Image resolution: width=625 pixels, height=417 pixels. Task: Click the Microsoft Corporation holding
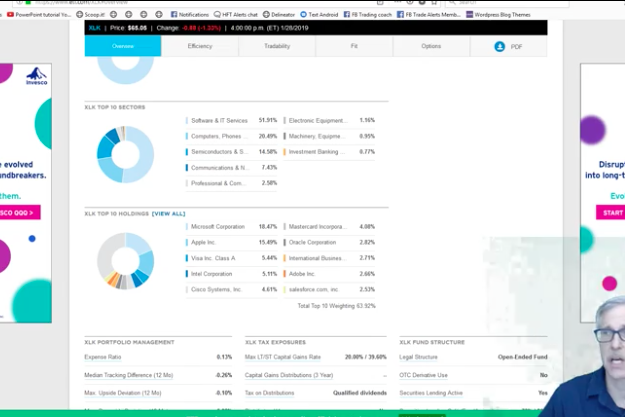[217, 227]
